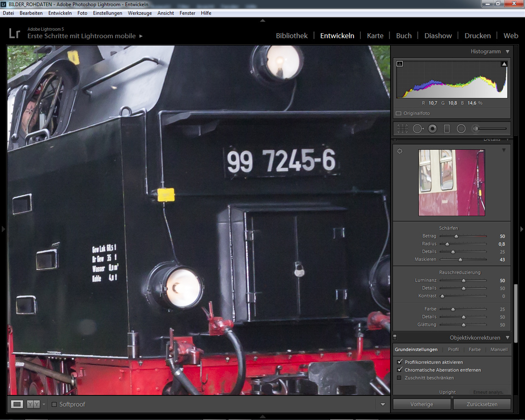The height and width of the screenshot is (420, 525).
Task: Switch to Loupe view mode button
Action: 17,404
